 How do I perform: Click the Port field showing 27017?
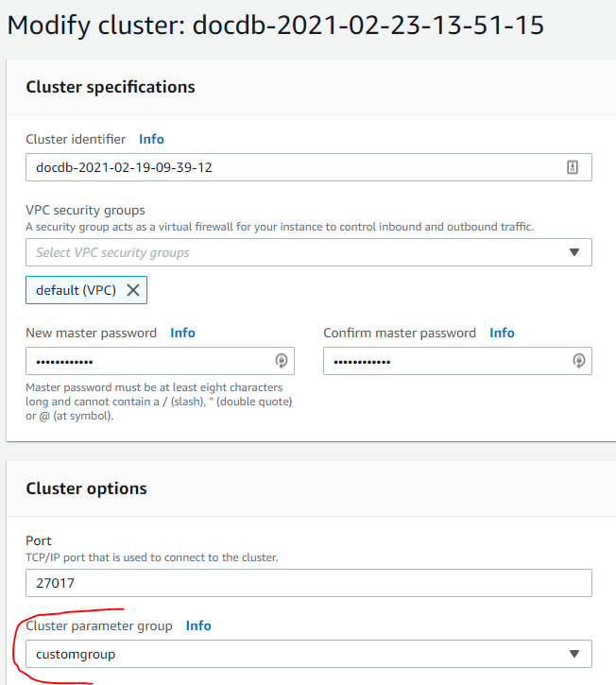[309, 583]
